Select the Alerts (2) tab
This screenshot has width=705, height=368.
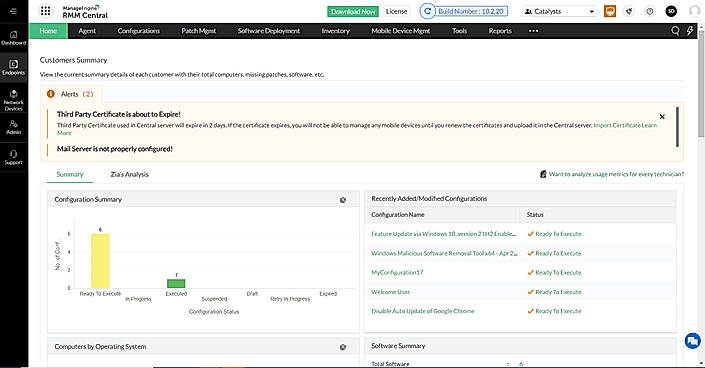[x=71, y=94]
